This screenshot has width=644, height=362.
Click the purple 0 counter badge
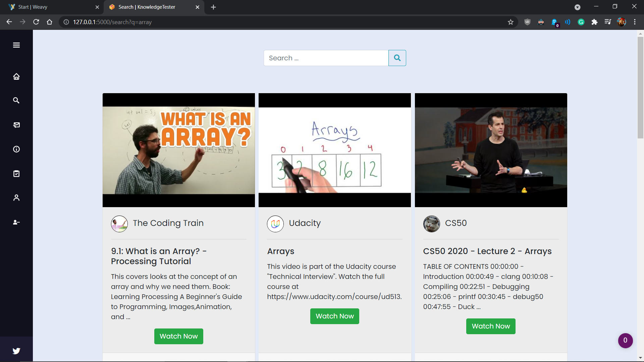625,341
